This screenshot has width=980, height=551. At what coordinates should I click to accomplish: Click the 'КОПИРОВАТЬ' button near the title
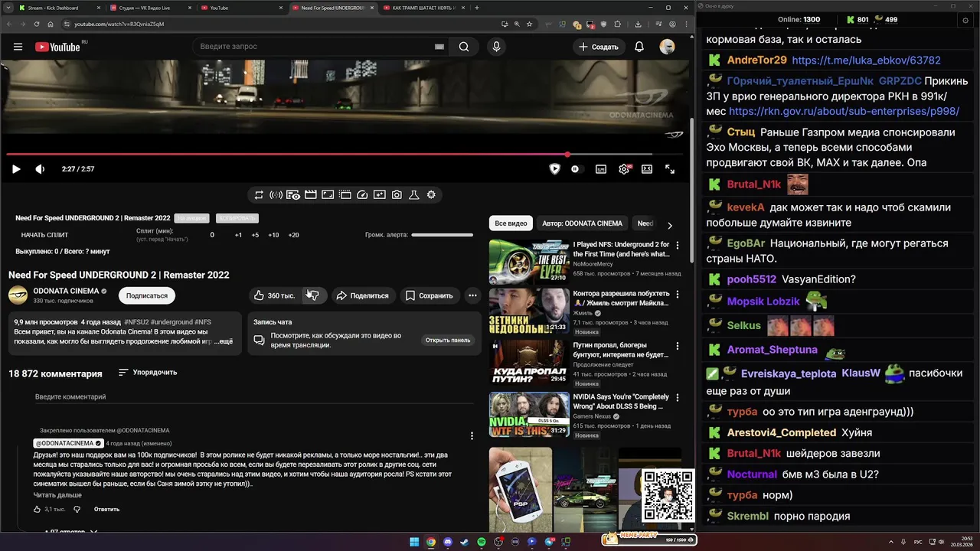point(237,218)
